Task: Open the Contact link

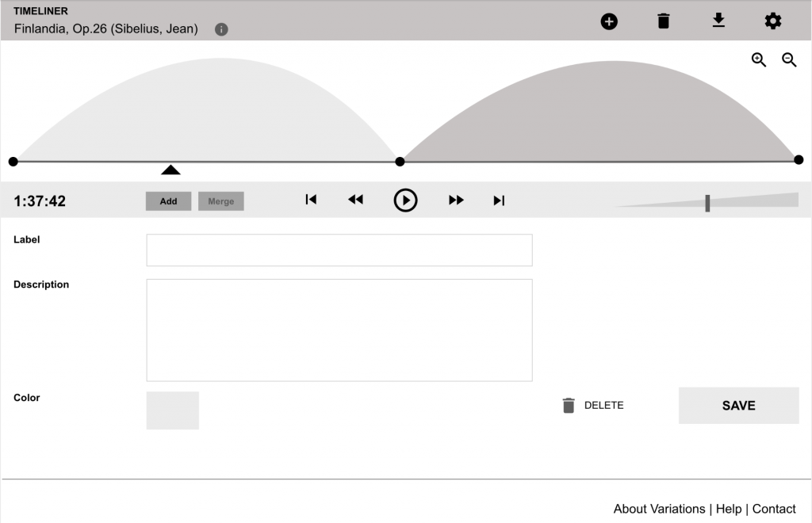Action: click(774, 509)
